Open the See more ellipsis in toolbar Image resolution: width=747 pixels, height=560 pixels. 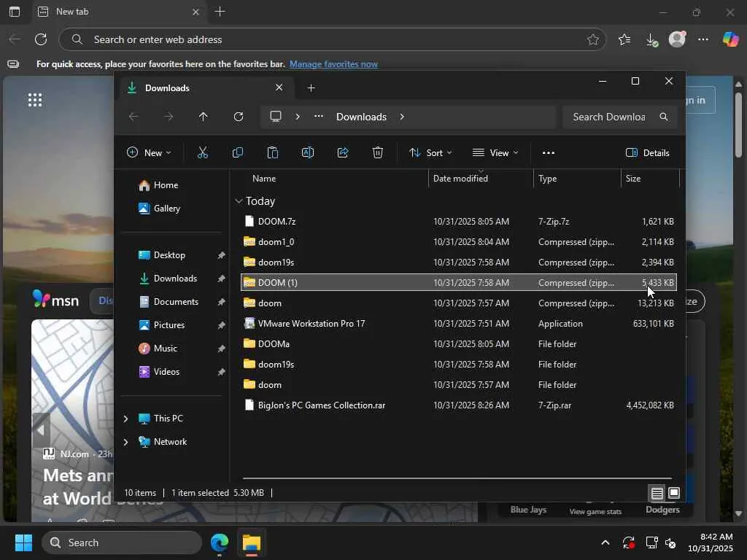click(549, 153)
